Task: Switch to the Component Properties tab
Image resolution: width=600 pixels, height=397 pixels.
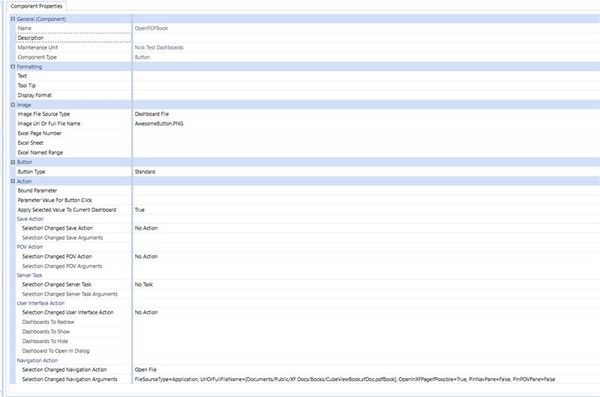Action: pyautogui.click(x=36, y=6)
